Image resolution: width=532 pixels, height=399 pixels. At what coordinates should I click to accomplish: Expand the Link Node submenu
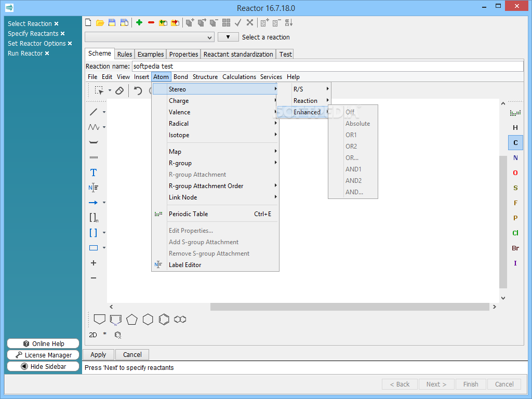pyautogui.click(x=216, y=197)
